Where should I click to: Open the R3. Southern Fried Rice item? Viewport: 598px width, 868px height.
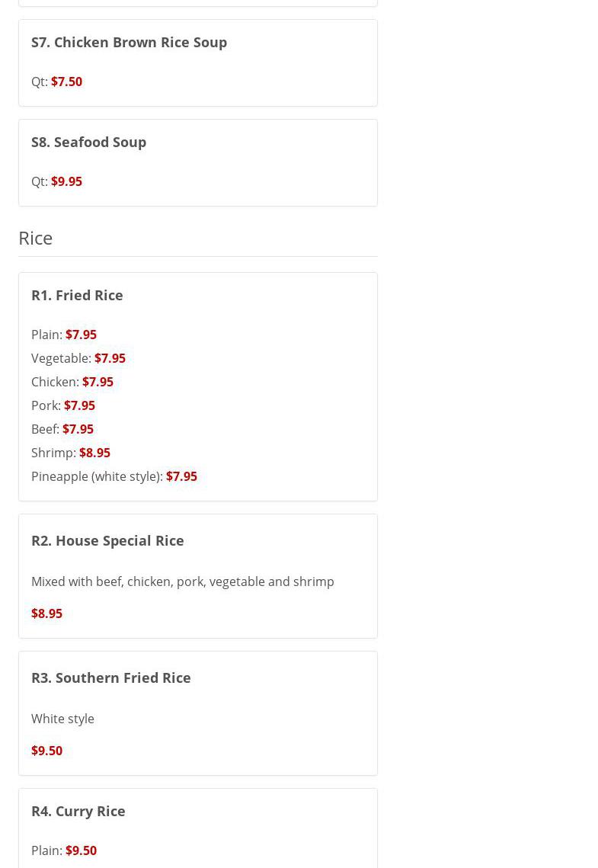tap(110, 677)
